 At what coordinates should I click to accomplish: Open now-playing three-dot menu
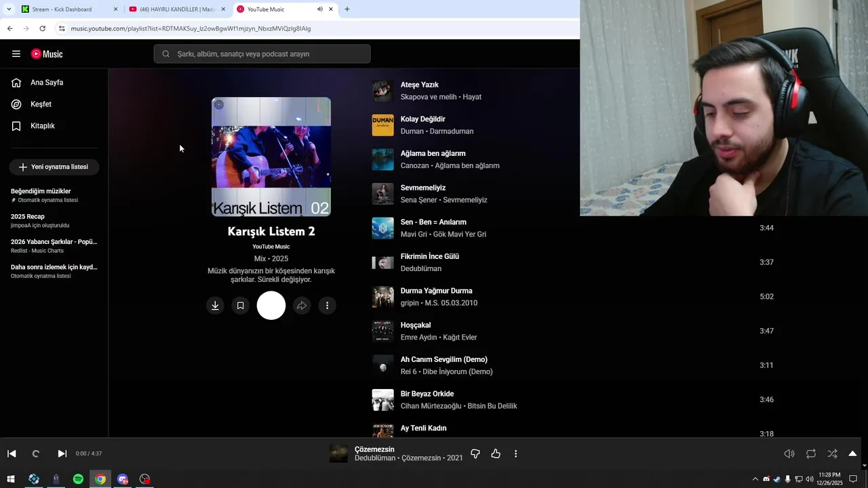click(516, 453)
